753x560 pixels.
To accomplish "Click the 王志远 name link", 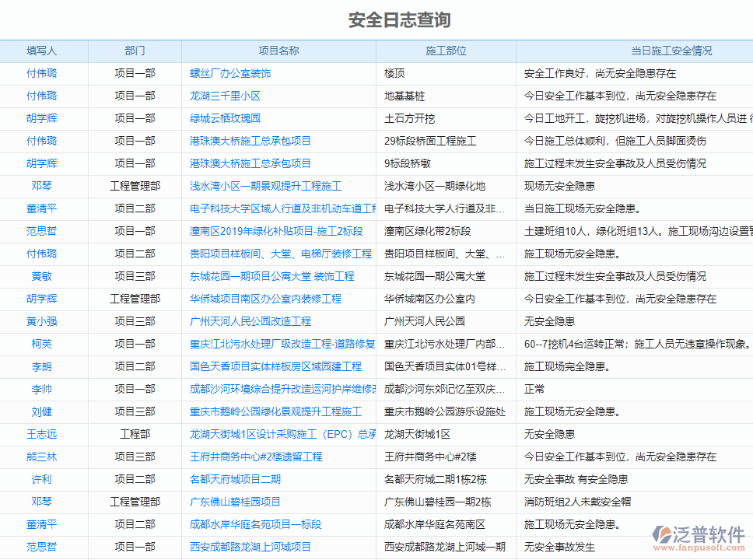I will coord(43,434).
